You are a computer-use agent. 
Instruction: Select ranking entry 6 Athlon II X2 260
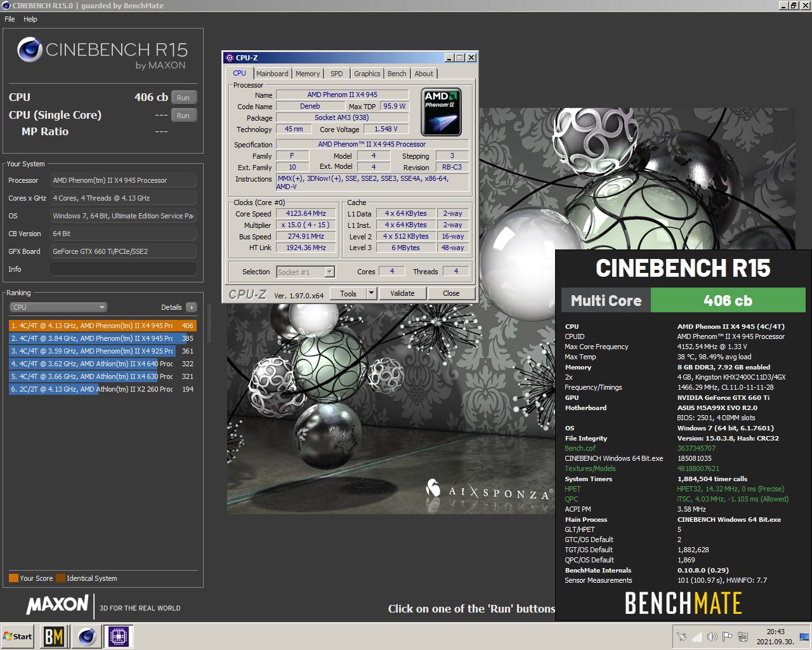[103, 389]
